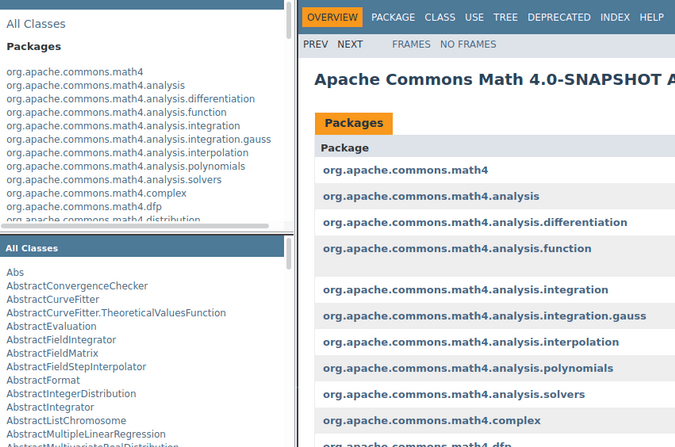675x447 pixels.
Task: Open org.apache.commons.math4.analysis.solvers in main table
Action: [x=453, y=395]
